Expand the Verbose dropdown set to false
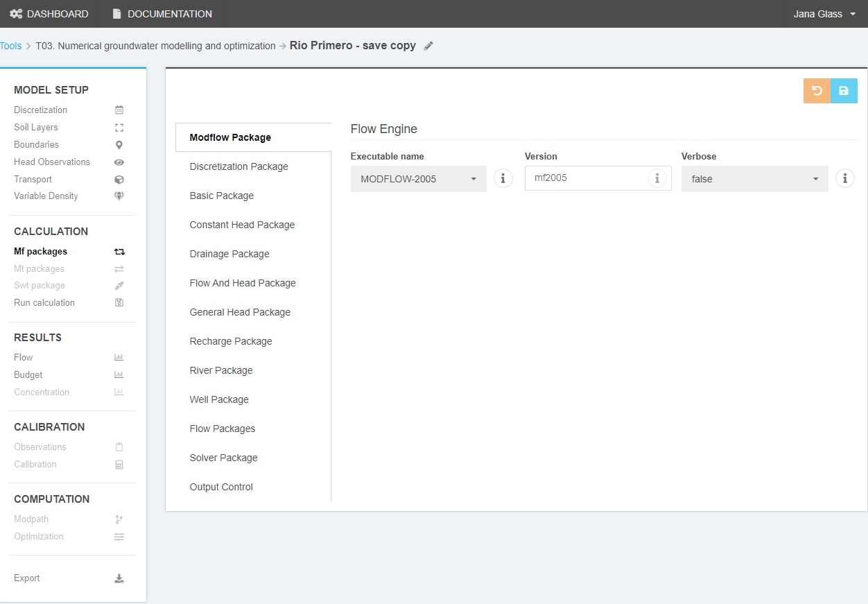 (754, 179)
